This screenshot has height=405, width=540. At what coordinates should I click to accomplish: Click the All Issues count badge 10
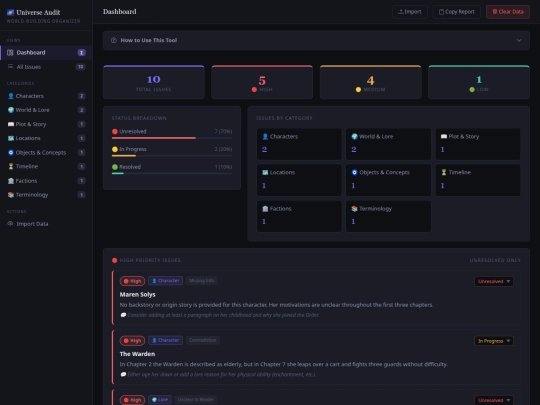(81, 67)
